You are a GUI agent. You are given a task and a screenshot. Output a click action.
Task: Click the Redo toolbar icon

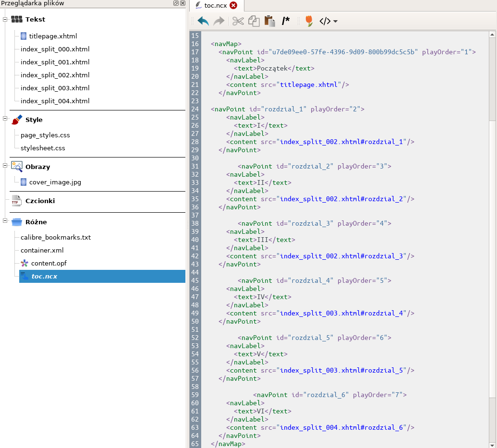(x=219, y=21)
